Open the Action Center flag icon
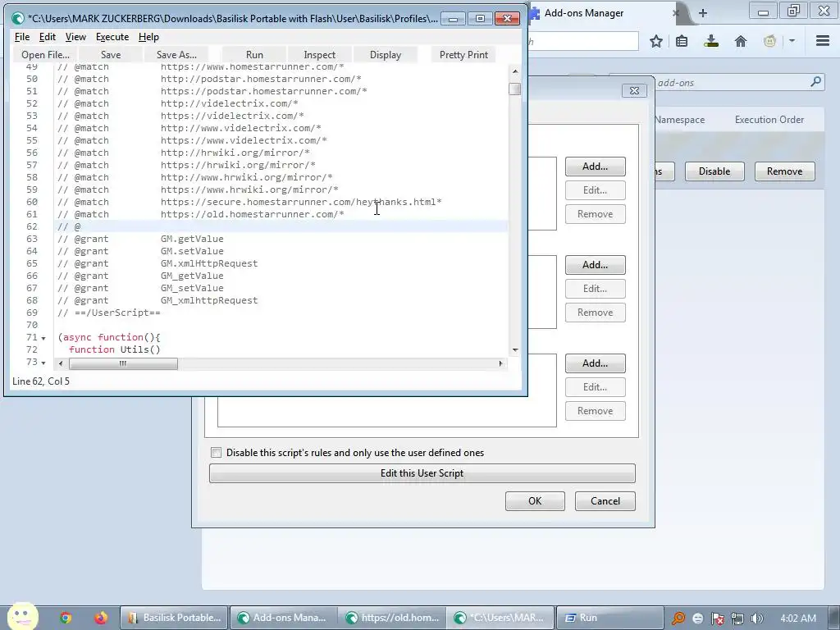Screen dimensions: 840x630 [x=718, y=619]
